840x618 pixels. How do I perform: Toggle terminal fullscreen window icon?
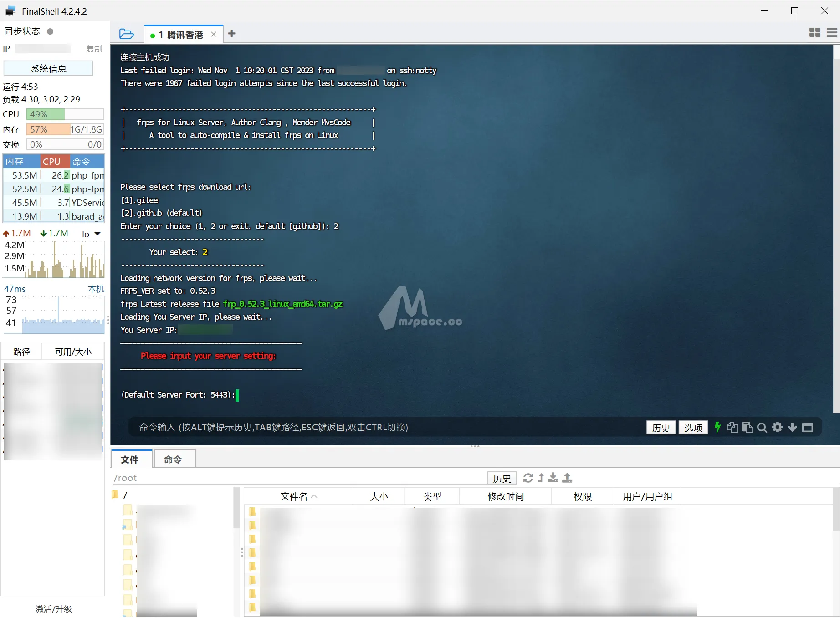point(808,427)
